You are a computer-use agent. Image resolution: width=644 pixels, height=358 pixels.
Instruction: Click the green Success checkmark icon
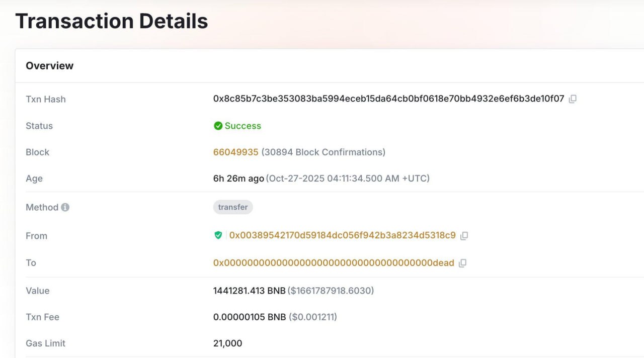(218, 126)
